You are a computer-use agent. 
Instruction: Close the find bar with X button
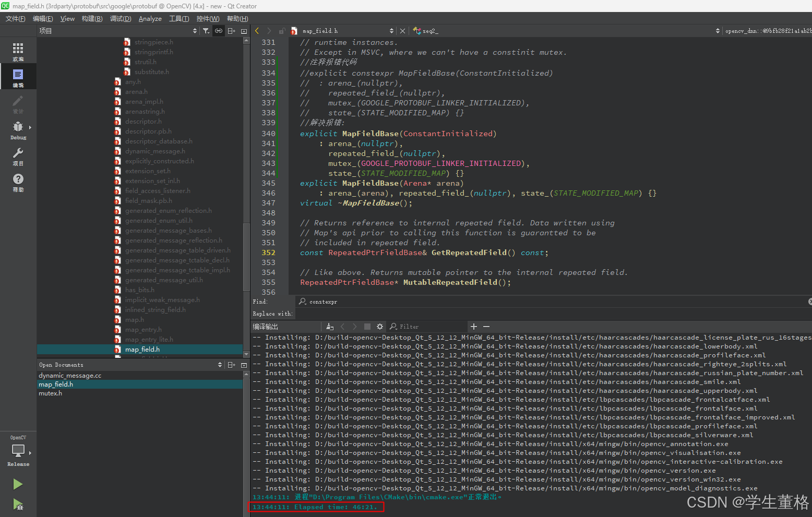pos(810,302)
